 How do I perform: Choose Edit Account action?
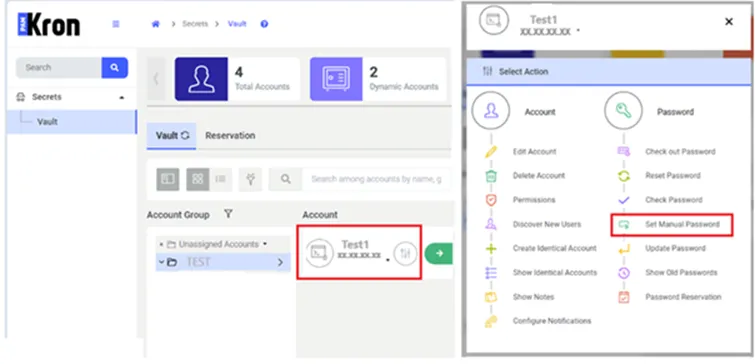(x=534, y=152)
